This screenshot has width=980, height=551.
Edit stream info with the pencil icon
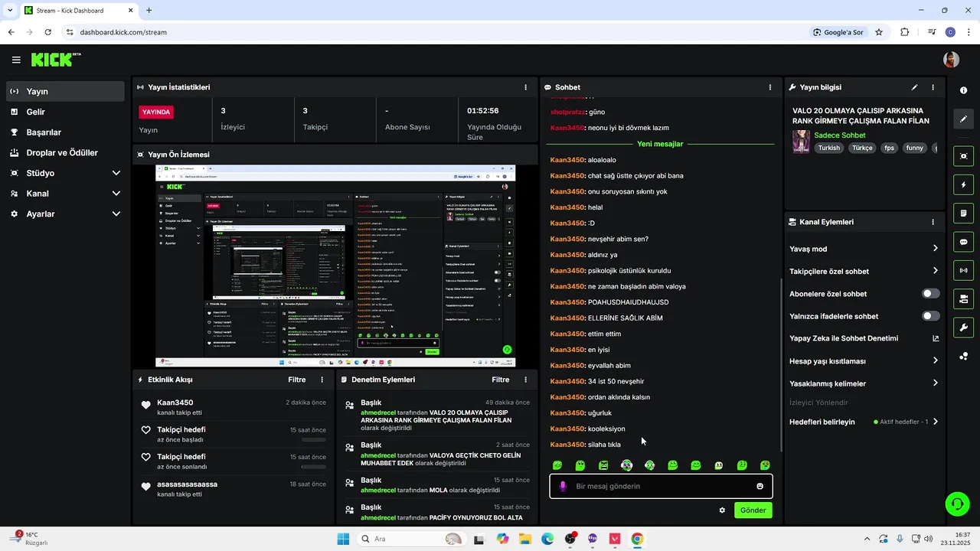click(914, 87)
